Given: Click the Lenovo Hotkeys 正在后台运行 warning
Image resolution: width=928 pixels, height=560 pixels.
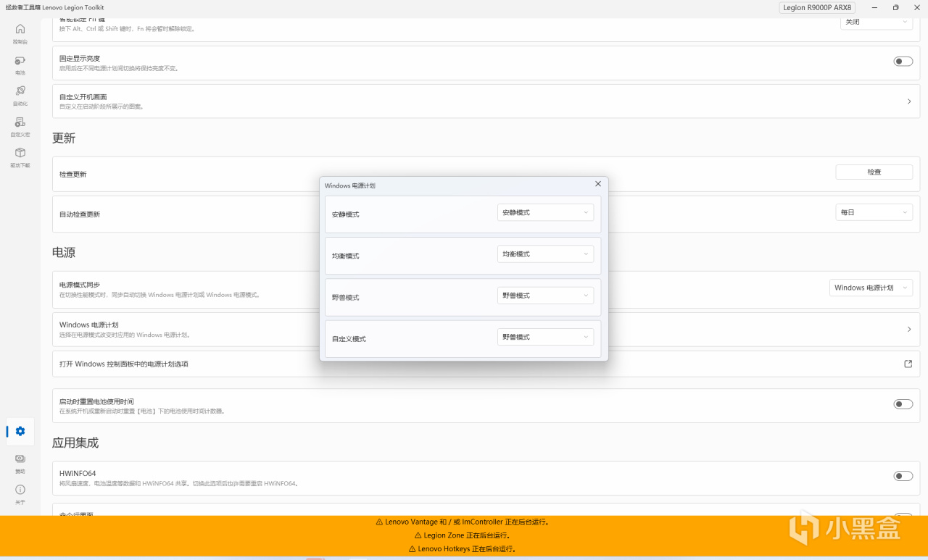Looking at the screenshot, I should (x=463, y=549).
